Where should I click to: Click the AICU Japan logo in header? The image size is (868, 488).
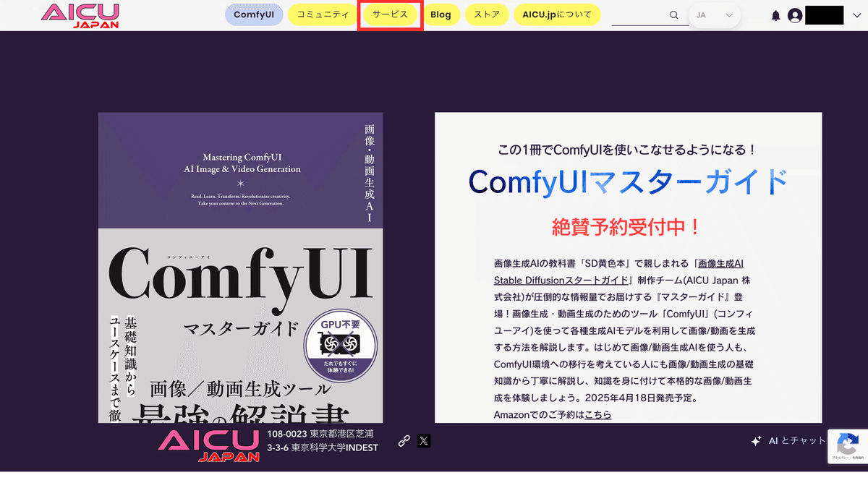point(80,15)
